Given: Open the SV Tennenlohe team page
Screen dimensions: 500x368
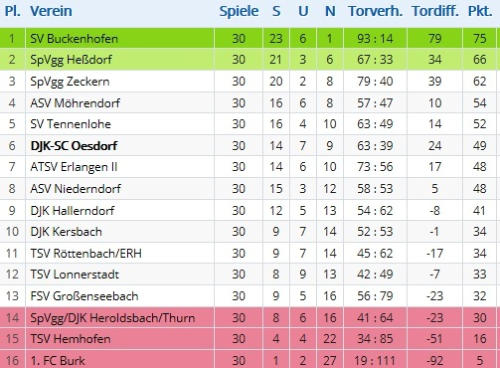Looking at the screenshot, I should tap(70, 124).
